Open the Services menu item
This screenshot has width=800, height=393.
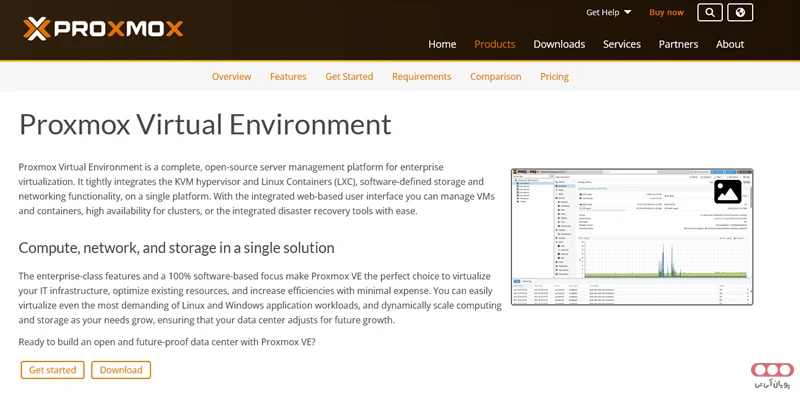click(x=622, y=44)
